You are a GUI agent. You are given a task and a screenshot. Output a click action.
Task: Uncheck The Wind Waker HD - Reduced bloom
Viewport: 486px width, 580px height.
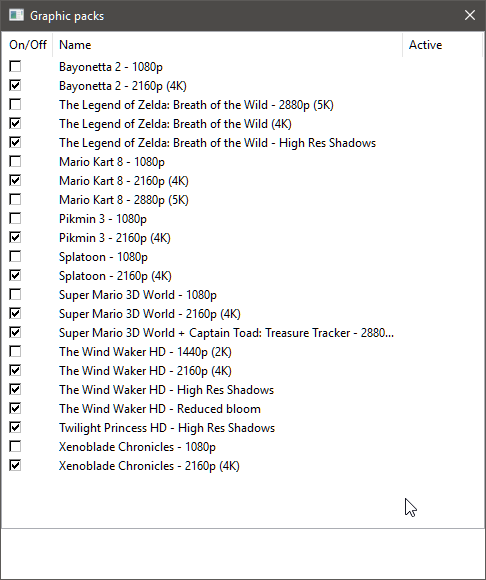pyautogui.click(x=15, y=408)
